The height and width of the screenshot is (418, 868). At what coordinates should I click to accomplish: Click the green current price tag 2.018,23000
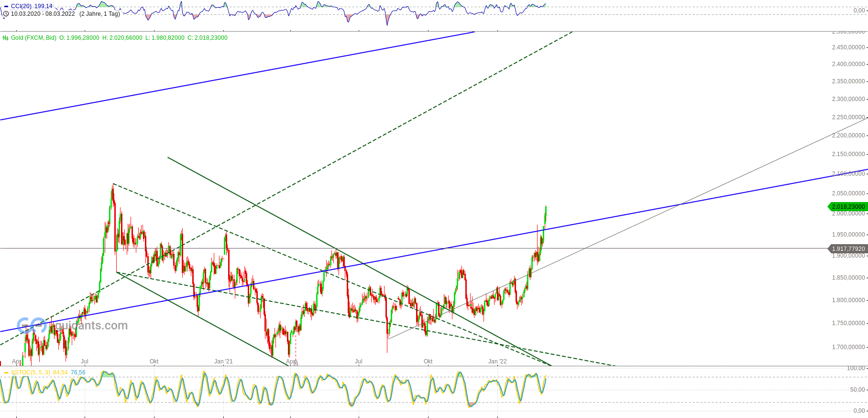(848, 207)
